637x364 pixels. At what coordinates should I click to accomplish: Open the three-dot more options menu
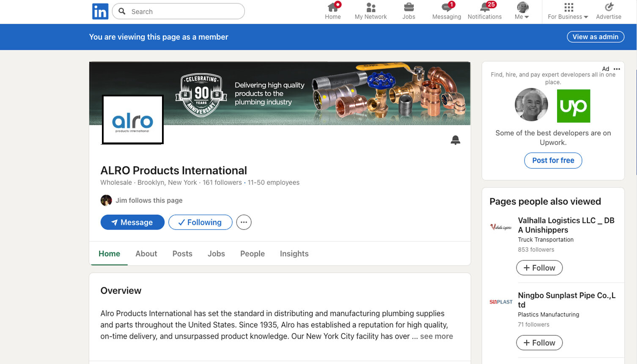tap(244, 222)
